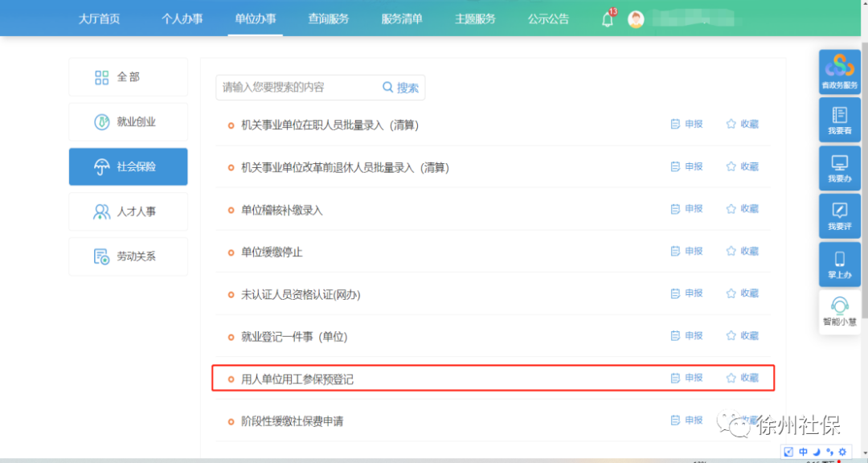868x463 pixels.
Task: Click 申报 for 机关事业单位改革前退休人员批量录入
Action: (x=686, y=166)
